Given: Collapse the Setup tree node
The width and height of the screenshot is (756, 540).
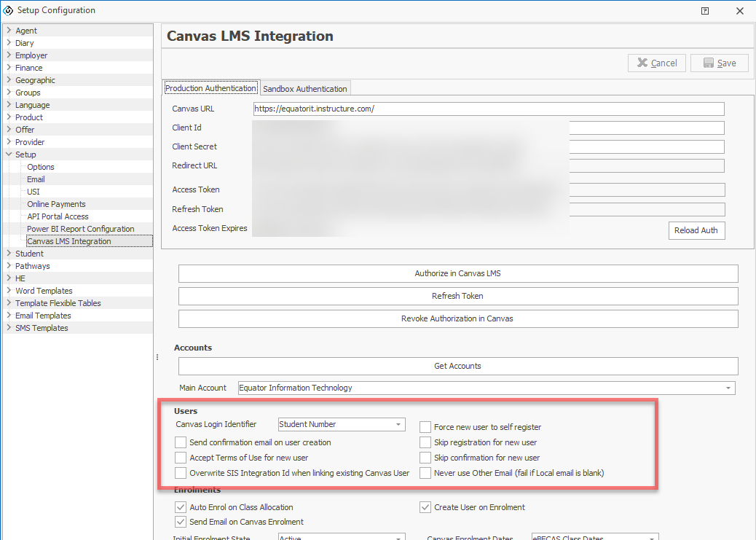Looking at the screenshot, I should click(9, 154).
